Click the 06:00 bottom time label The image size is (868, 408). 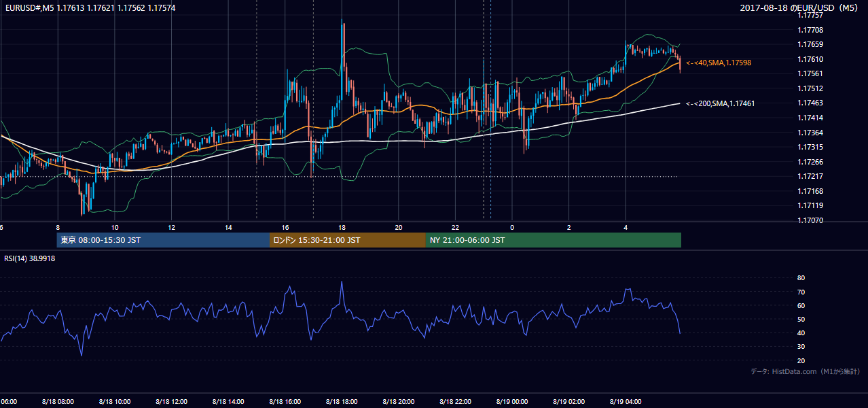click(x=8, y=401)
